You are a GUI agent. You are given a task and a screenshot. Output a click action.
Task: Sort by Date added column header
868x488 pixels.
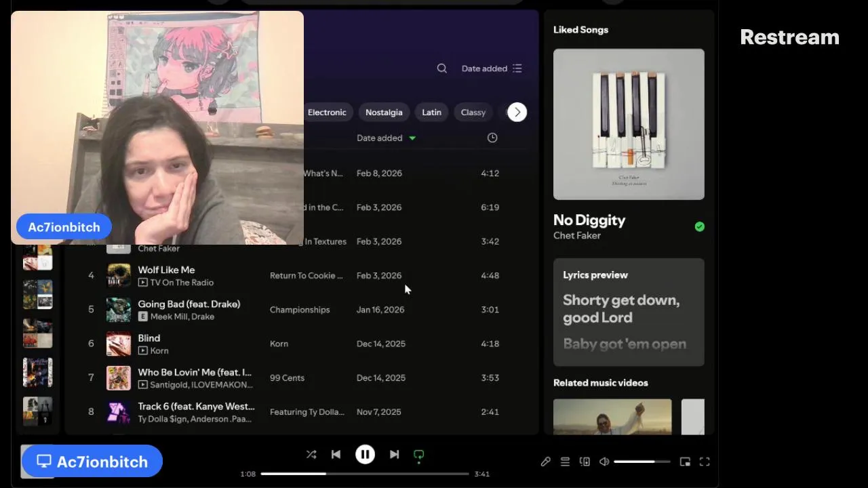click(386, 138)
